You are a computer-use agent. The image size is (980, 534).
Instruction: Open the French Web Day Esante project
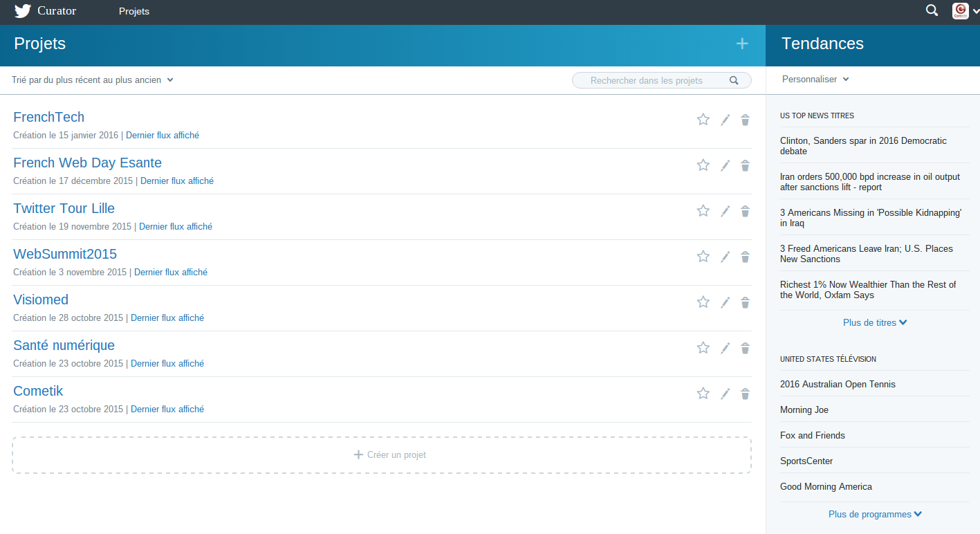tap(88, 163)
